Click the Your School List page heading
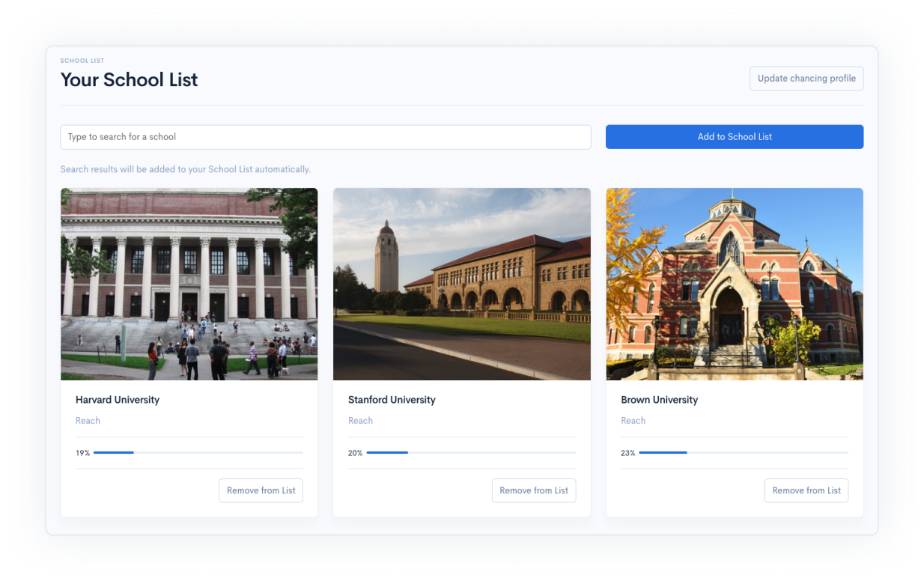The width and height of the screenshot is (924, 581). (x=129, y=80)
